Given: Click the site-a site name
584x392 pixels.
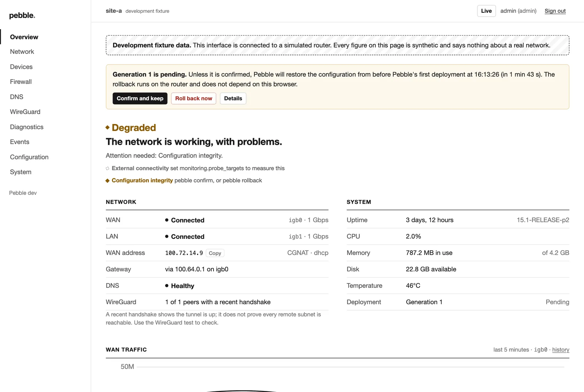Looking at the screenshot, I should pos(114,11).
